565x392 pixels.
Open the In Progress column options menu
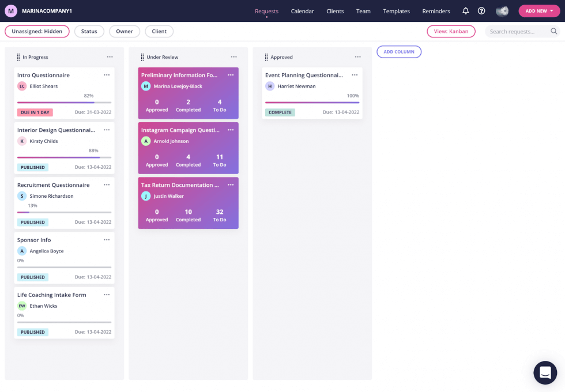(x=110, y=57)
